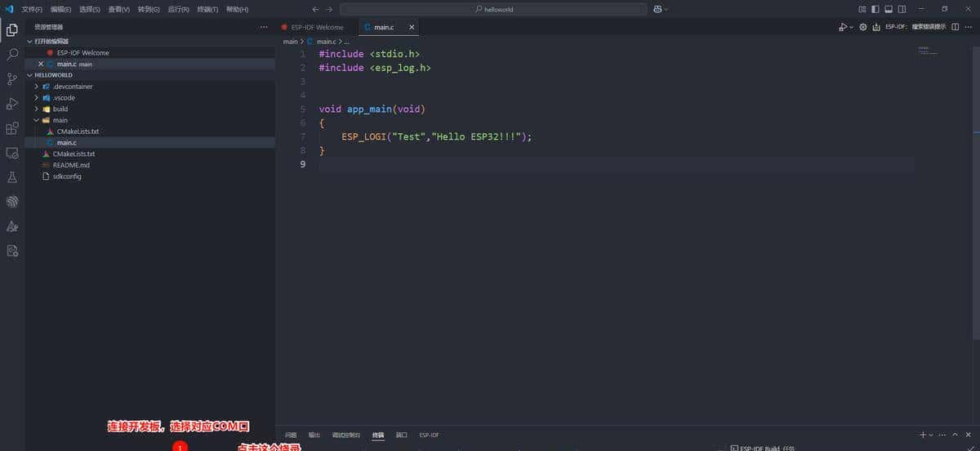Close the main.c editor tab
The height and width of the screenshot is (451, 980).
[412, 27]
